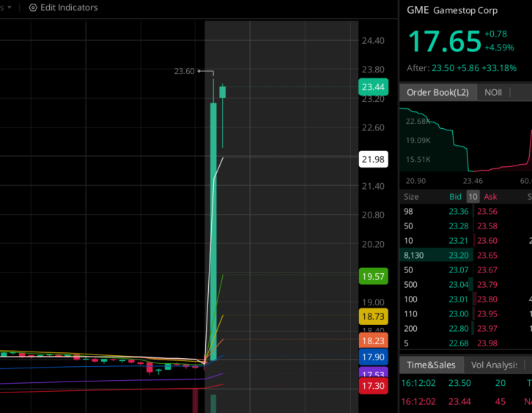The image size is (532, 413).
Task: Click the Ask column header
Action: pos(490,197)
